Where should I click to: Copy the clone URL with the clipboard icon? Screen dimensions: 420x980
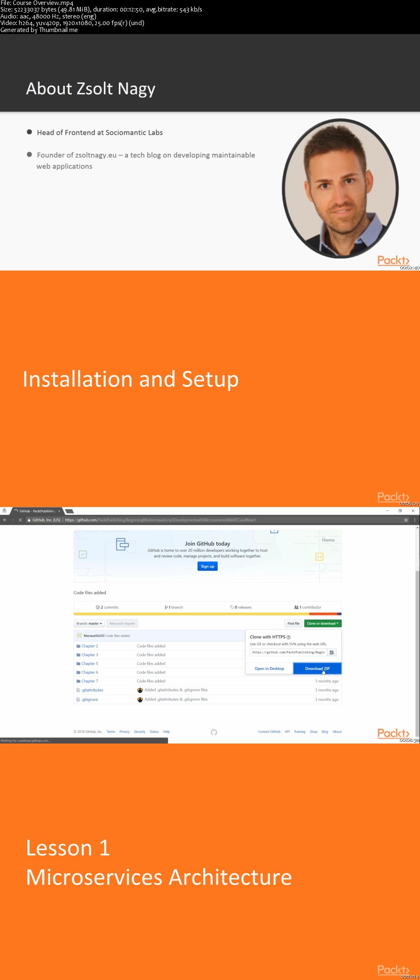332,652
